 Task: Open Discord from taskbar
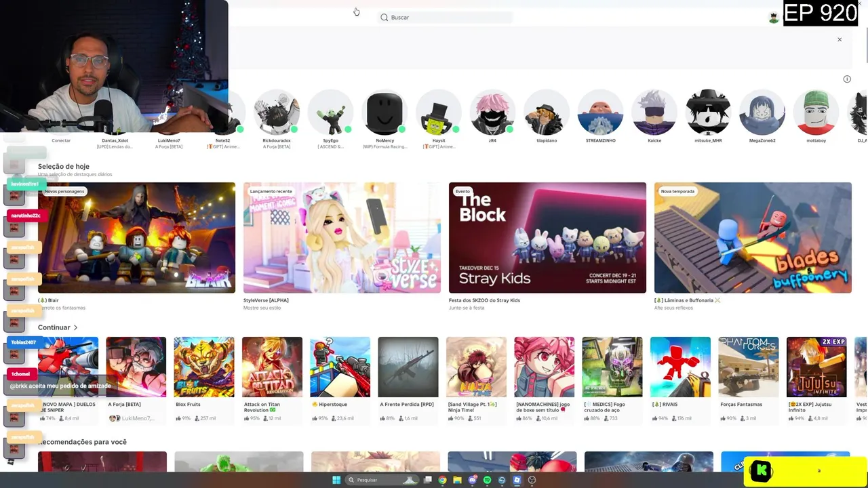(473, 480)
